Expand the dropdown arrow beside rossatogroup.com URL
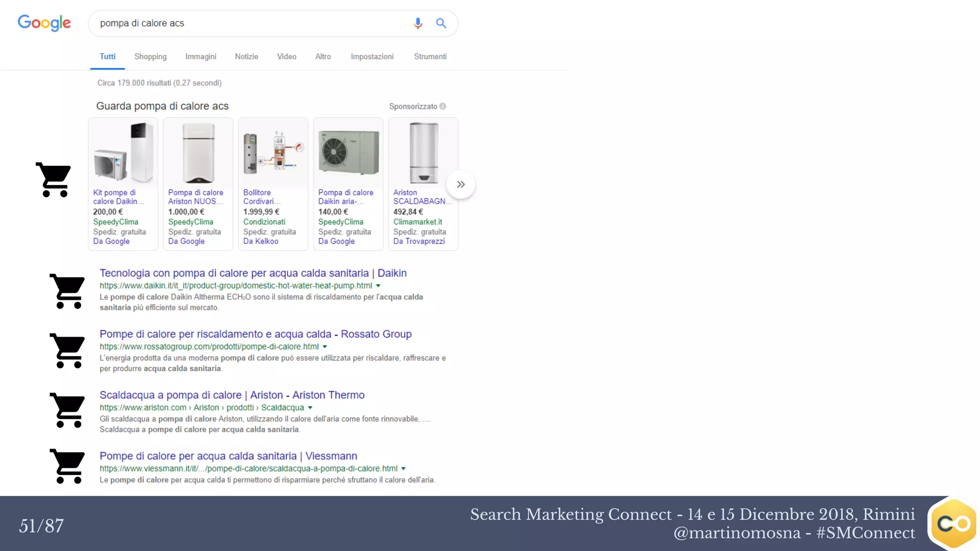 coord(325,347)
